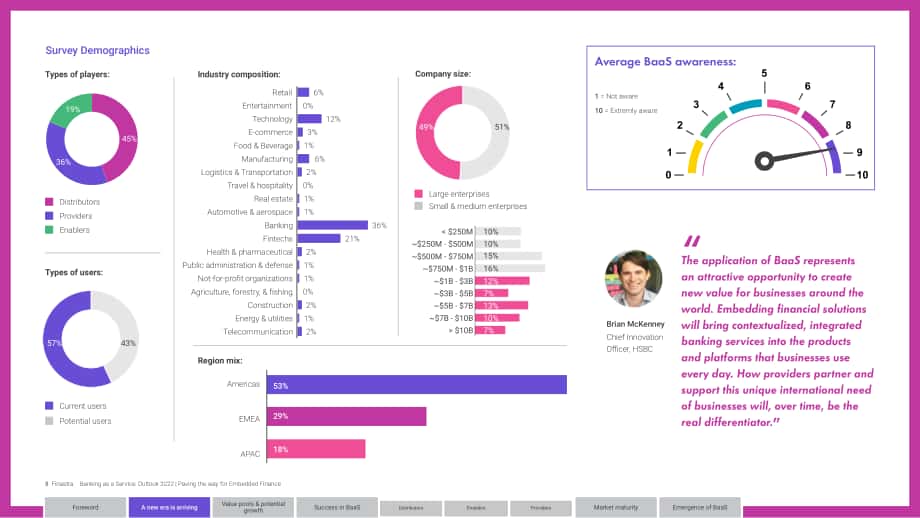
Task: Click the Large enterprises legend swatch
Action: [418, 194]
